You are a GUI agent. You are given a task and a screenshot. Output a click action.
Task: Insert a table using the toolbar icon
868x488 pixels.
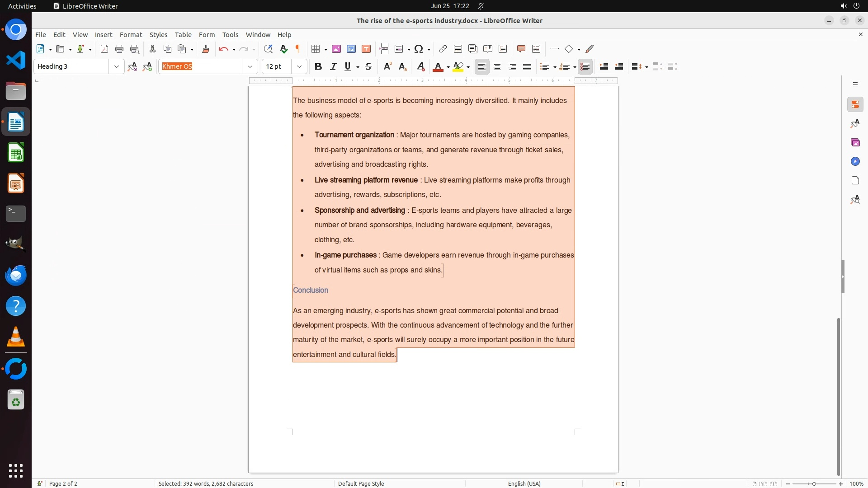click(x=316, y=49)
